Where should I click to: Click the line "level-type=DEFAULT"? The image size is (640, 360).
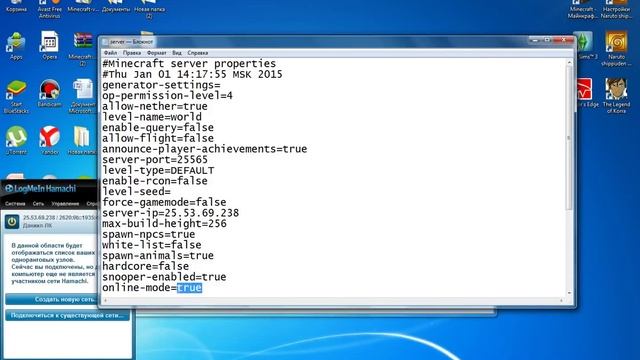click(x=158, y=170)
